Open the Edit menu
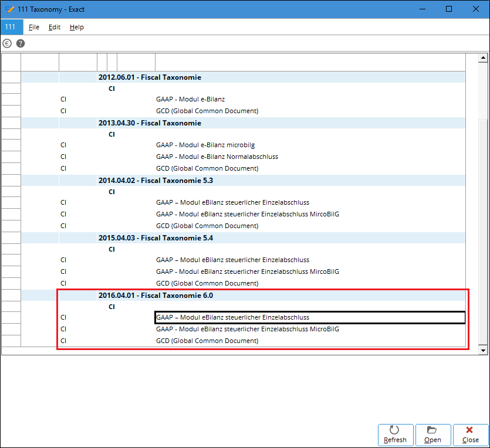The width and height of the screenshot is (490, 448). [x=55, y=27]
